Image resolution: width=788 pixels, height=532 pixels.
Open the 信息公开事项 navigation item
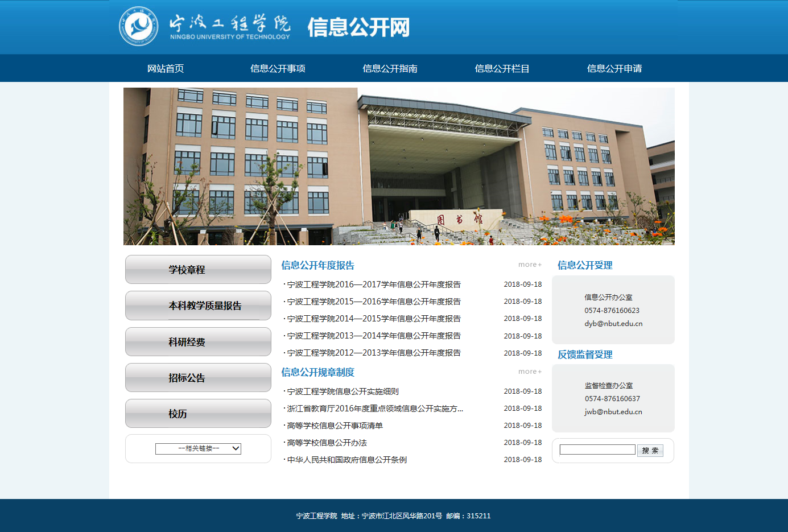(278, 68)
